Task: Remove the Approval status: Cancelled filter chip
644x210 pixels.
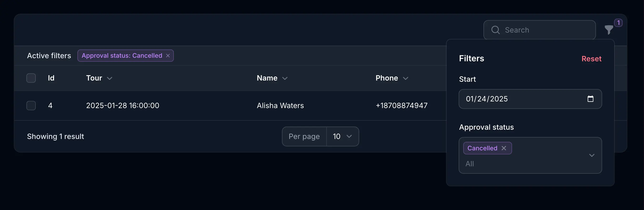Action: coord(168,56)
